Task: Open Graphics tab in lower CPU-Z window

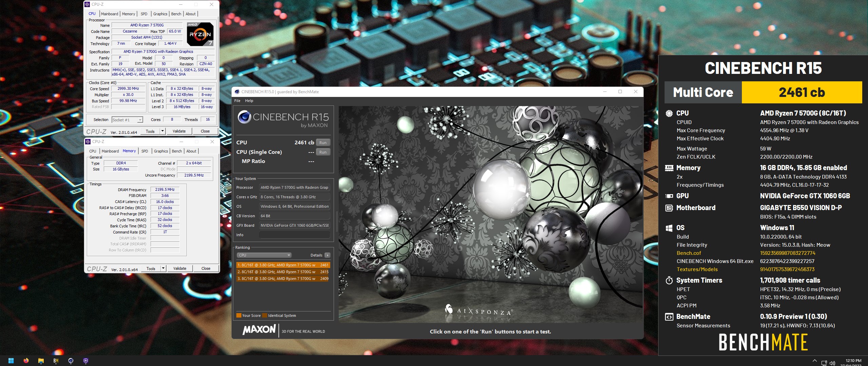Action: click(161, 151)
